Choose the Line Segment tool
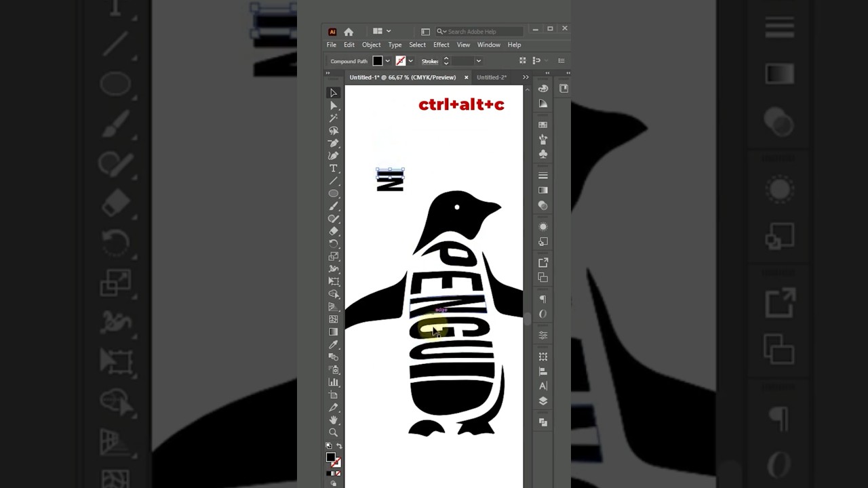Viewport: 868px width, 488px height. tap(334, 181)
